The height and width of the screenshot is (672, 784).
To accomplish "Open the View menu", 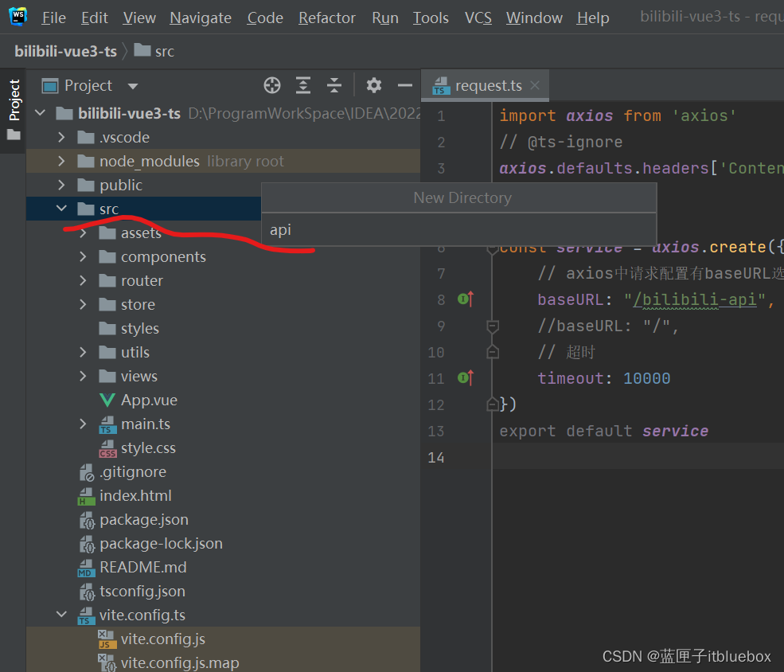I will coord(139,18).
